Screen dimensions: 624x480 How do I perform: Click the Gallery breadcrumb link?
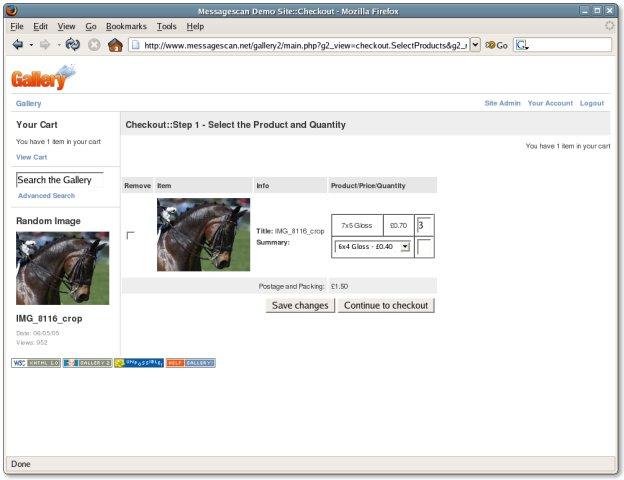coord(28,103)
